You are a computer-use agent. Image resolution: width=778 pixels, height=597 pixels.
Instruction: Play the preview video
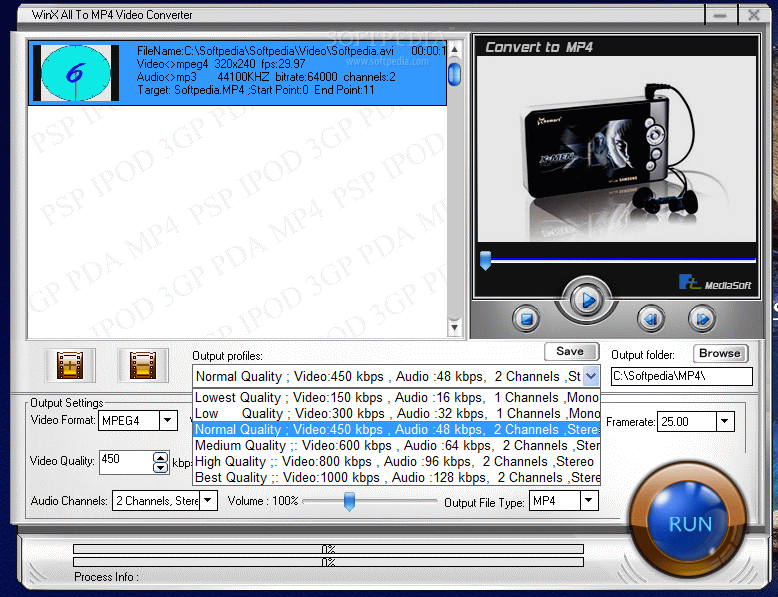point(586,300)
